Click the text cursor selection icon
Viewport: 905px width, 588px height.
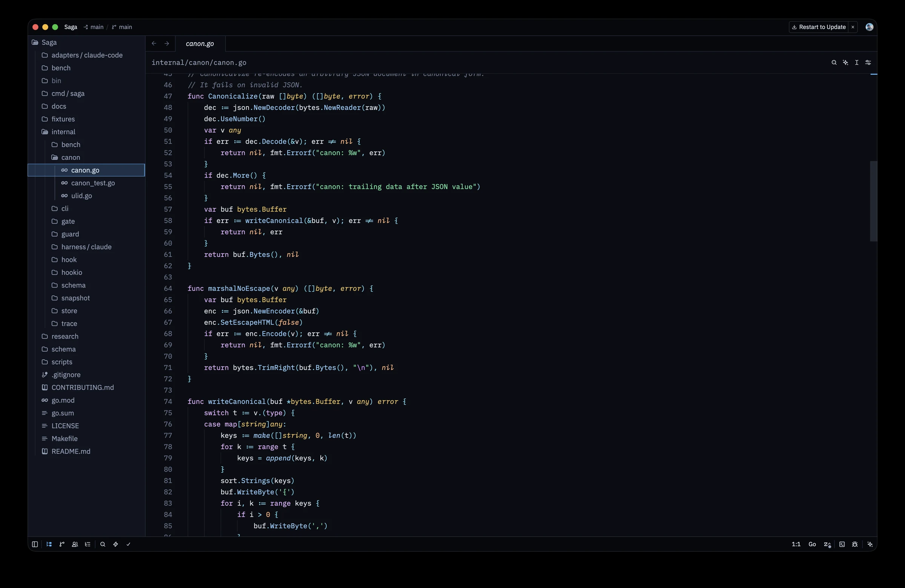pyautogui.click(x=857, y=63)
